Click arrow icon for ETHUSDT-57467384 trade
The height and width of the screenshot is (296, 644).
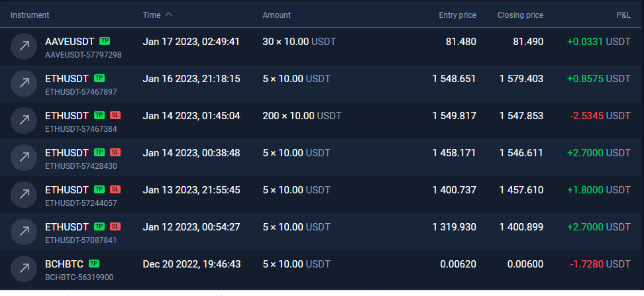click(24, 121)
